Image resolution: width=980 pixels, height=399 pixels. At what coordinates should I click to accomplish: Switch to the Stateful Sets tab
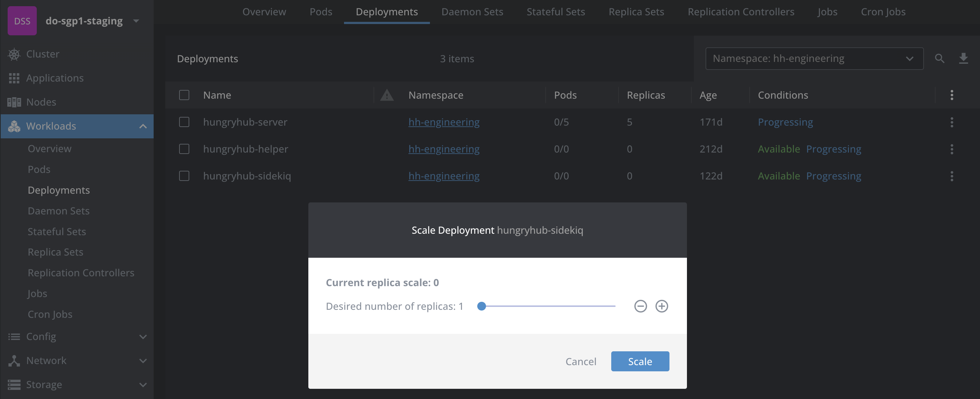pyautogui.click(x=556, y=12)
